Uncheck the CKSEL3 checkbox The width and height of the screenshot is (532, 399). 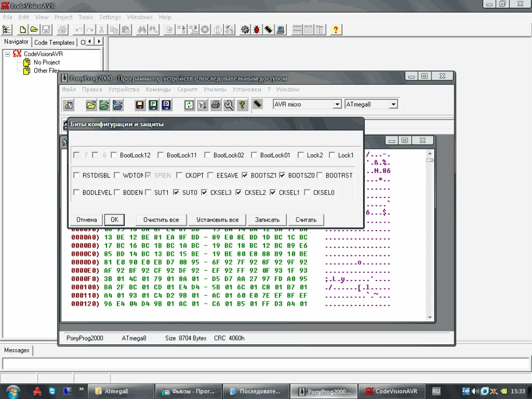point(204,192)
